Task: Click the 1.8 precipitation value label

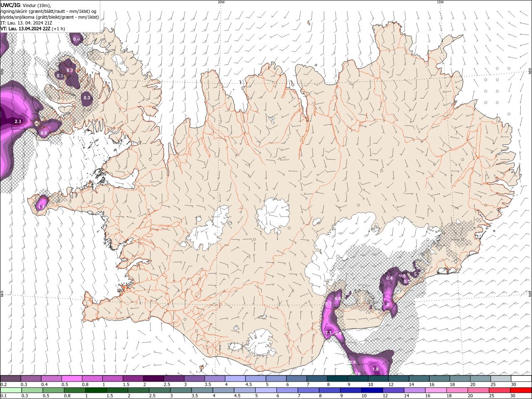Action: click(x=375, y=369)
